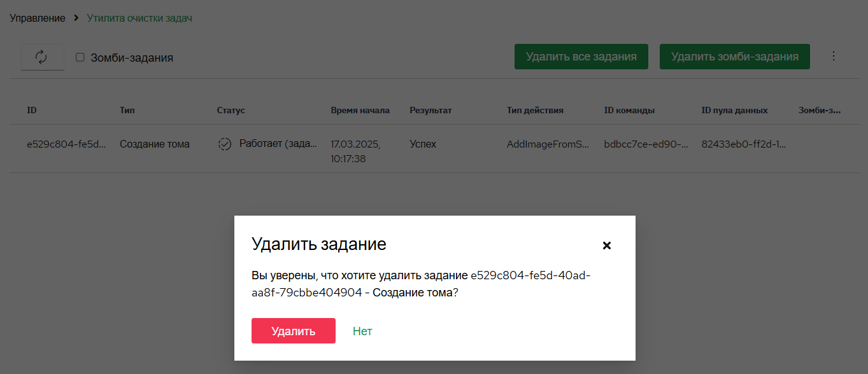Viewport: 868px width, 374px height.
Task: Go to the Управление breadcrumb
Action: tap(38, 18)
